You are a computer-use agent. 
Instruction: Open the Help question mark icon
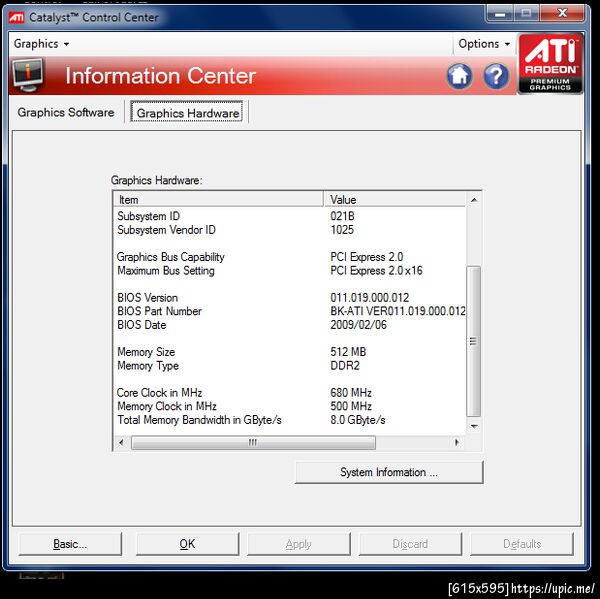(496, 76)
